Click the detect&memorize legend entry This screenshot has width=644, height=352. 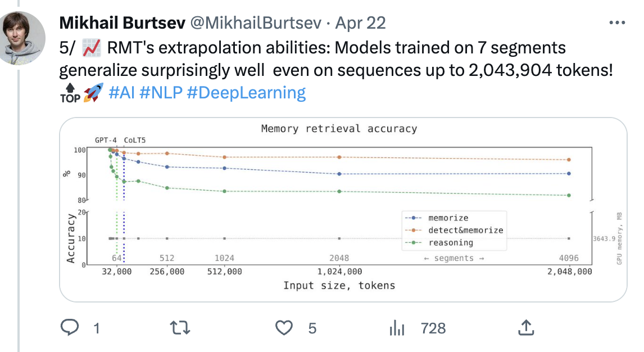click(454, 231)
